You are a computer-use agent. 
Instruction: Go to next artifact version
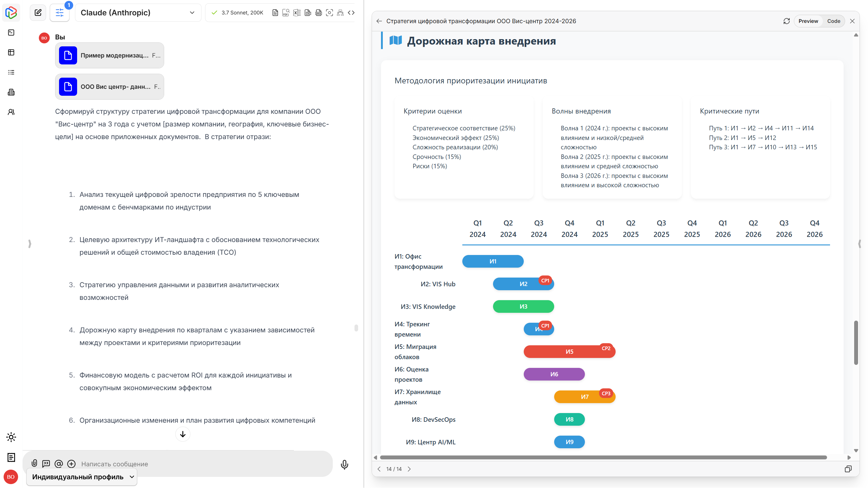pyautogui.click(x=409, y=469)
